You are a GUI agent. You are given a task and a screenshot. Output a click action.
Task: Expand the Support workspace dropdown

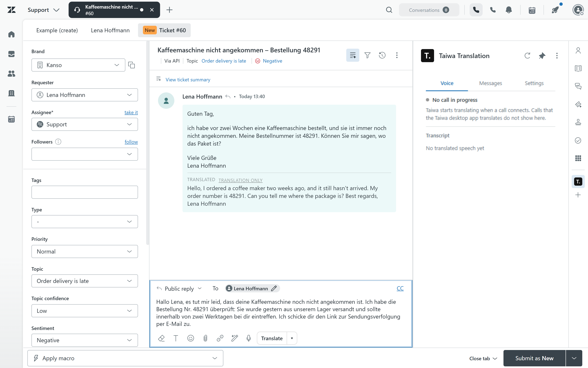point(43,10)
